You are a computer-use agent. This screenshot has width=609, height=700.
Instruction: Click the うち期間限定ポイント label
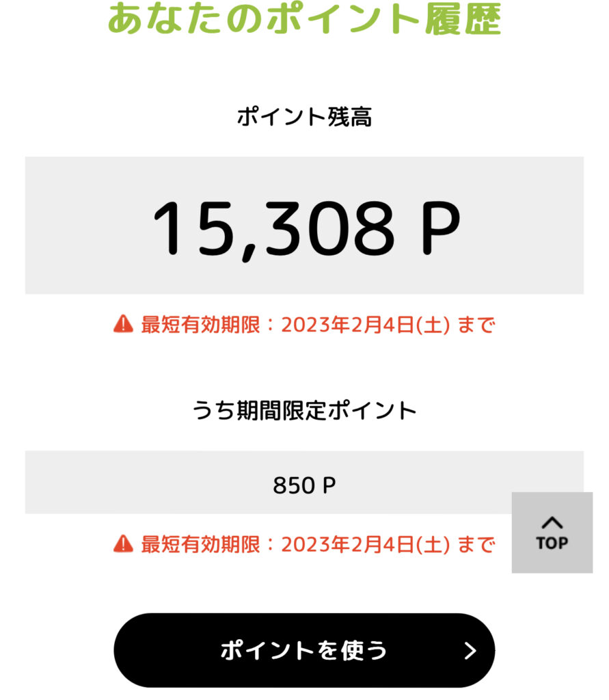[x=304, y=410]
